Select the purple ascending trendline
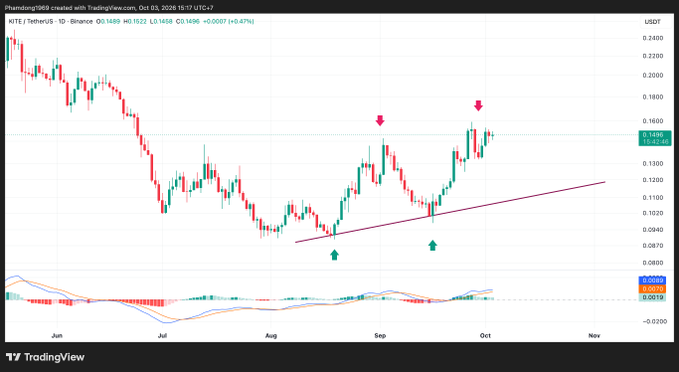This screenshot has height=372, width=679. point(450,212)
